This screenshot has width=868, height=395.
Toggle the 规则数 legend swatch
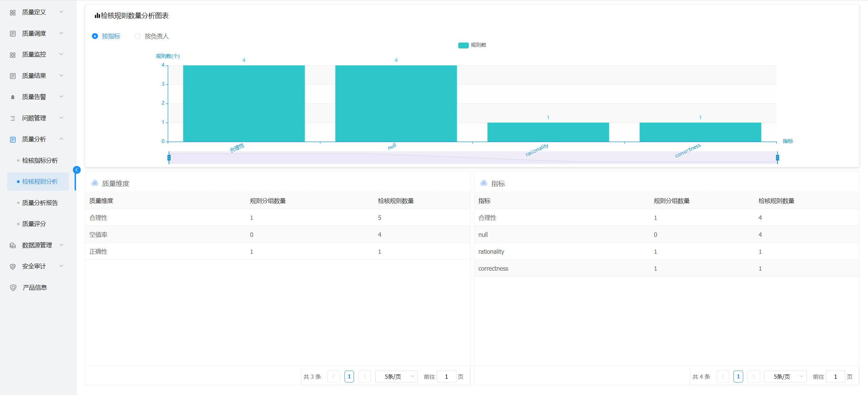coord(463,45)
